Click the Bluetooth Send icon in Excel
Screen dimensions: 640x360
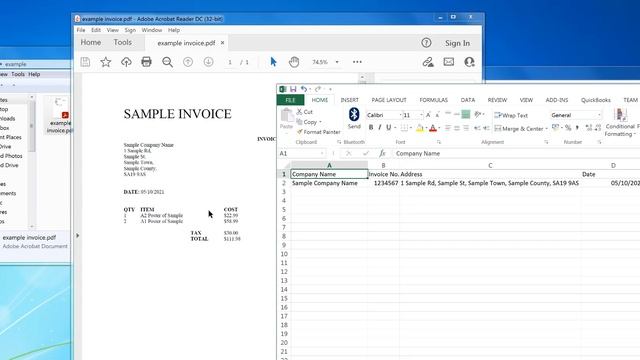point(354,118)
